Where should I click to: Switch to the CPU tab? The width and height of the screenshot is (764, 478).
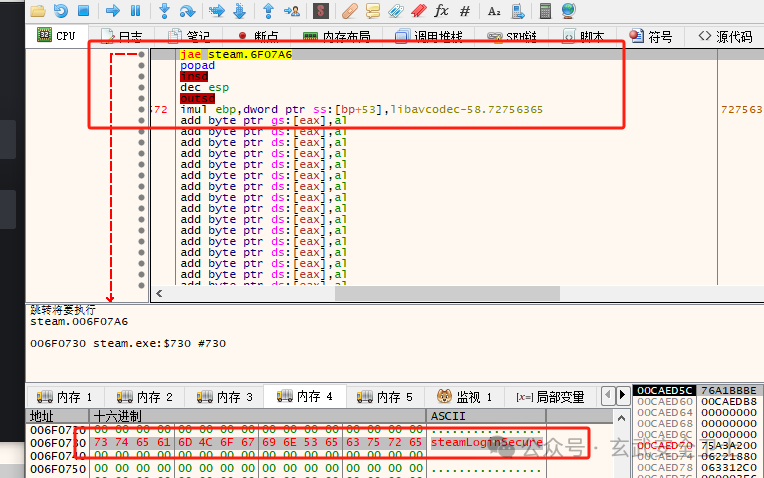57,36
